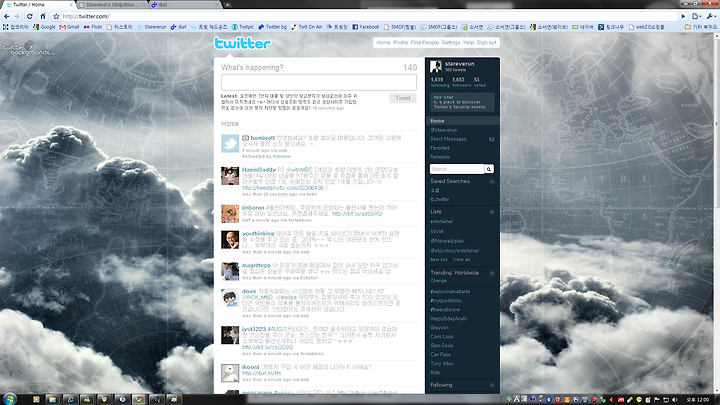The image size is (720, 405).
Task: Click the search magnifier button
Action: (489, 169)
